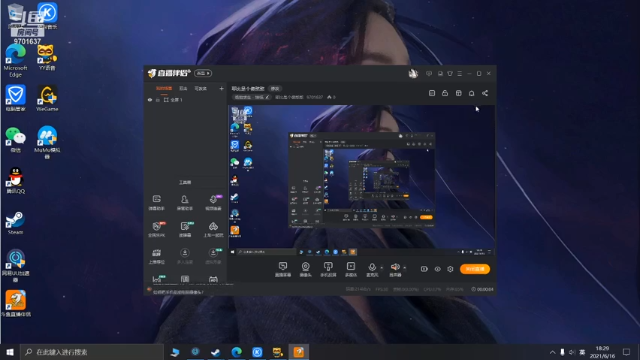The width and height of the screenshot is (640, 360).
Task: Switch the input method indicator in tray
Action: pos(582,352)
